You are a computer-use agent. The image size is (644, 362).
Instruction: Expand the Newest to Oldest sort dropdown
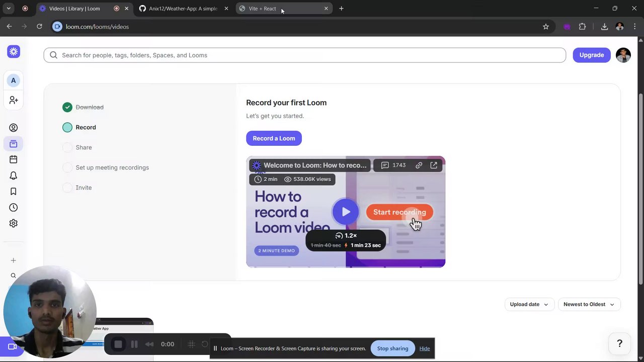pyautogui.click(x=589, y=304)
